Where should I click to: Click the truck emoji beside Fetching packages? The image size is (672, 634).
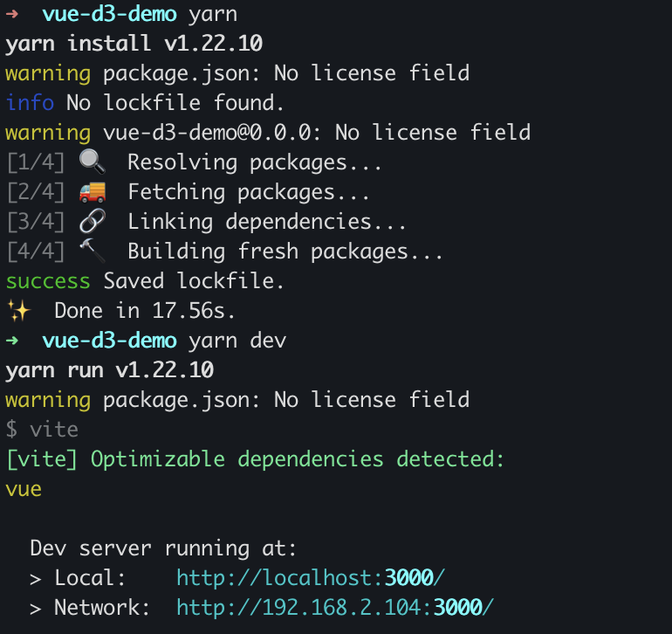click(93, 192)
